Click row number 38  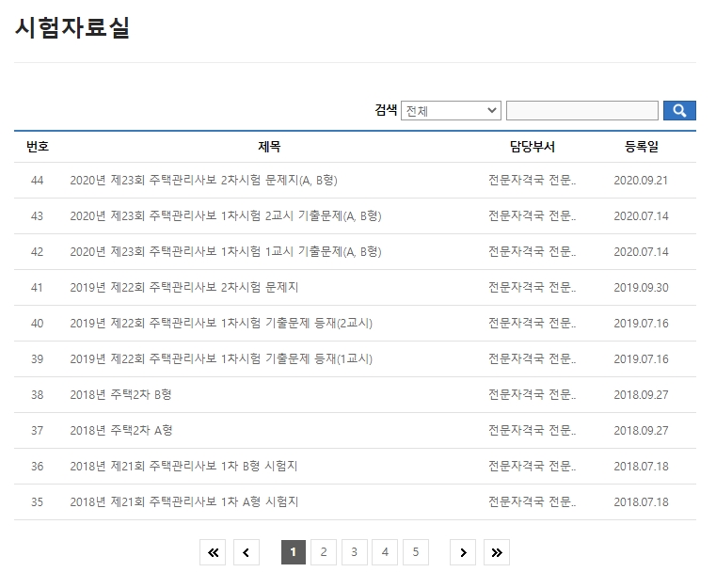click(37, 395)
